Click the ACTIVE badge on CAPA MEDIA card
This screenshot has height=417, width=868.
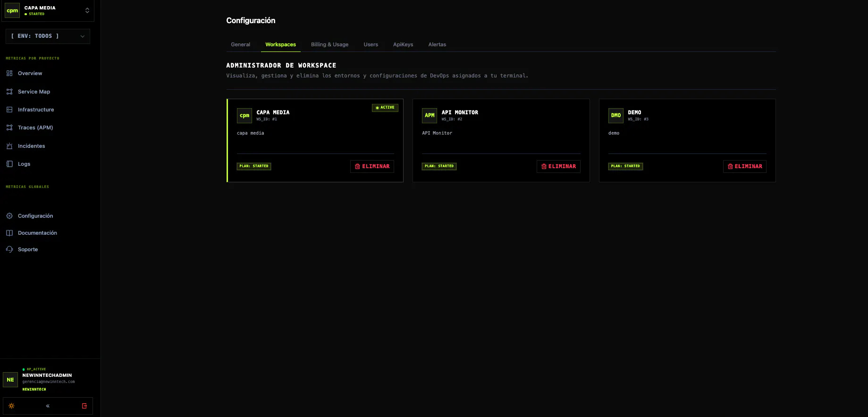click(385, 108)
